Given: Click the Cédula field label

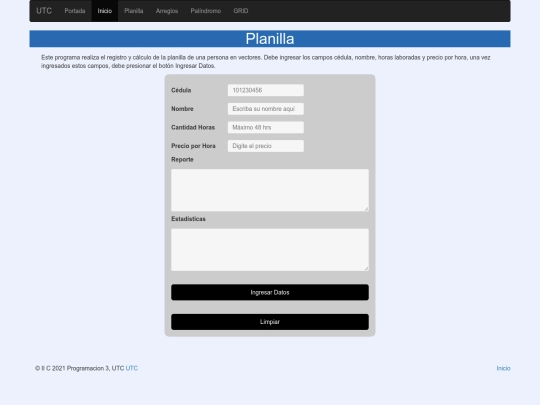Looking at the screenshot, I should pos(181,90).
